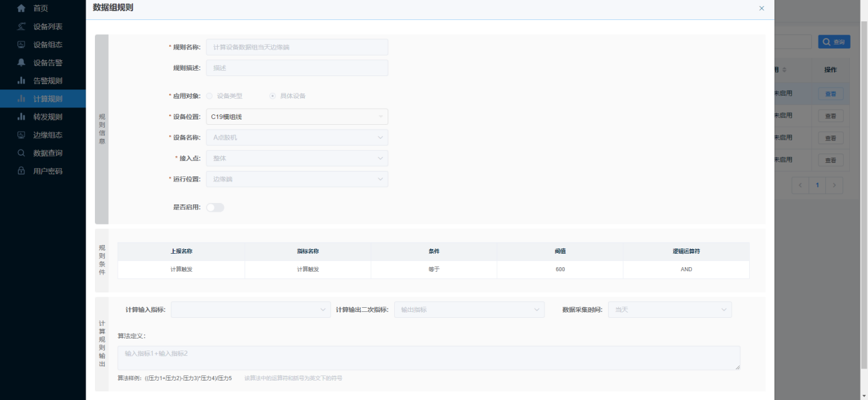The width and height of the screenshot is (868, 400).
Task: Toggle the 是否启用 switch
Action: (215, 208)
